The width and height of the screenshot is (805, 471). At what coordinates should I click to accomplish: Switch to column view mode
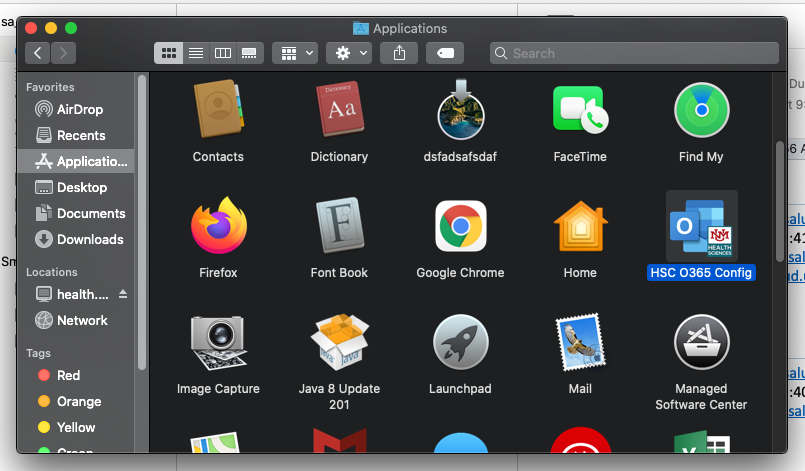pos(223,53)
